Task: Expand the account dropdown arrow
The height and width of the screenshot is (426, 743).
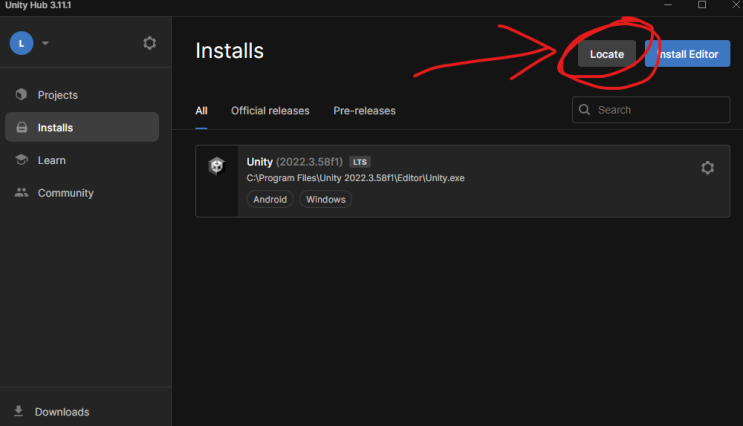Action: 45,43
